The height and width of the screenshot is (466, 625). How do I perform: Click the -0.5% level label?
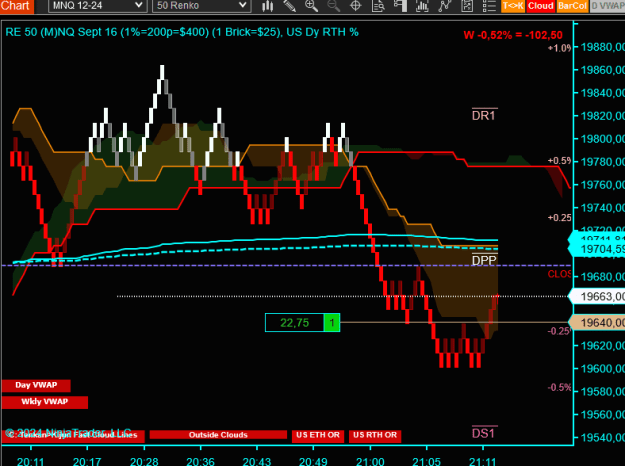560,387
